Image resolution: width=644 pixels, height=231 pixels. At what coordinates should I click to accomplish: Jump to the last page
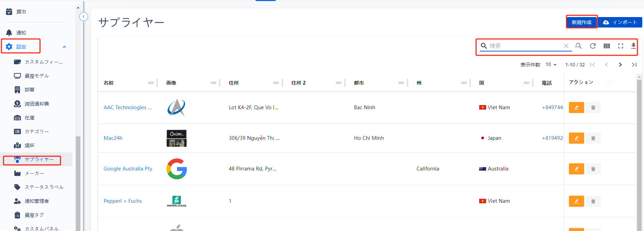634,65
